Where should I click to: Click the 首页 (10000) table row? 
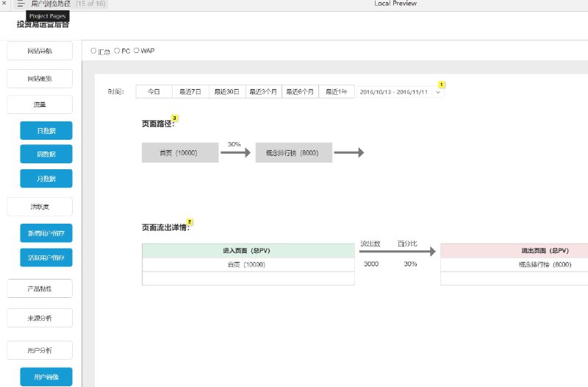tap(248, 265)
